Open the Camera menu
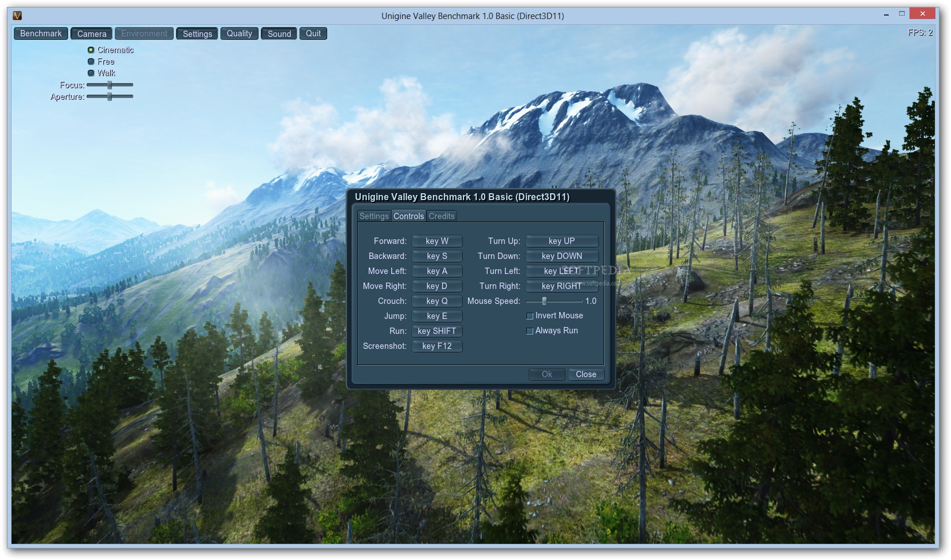Viewport: 951px width, 560px height. pos(92,33)
